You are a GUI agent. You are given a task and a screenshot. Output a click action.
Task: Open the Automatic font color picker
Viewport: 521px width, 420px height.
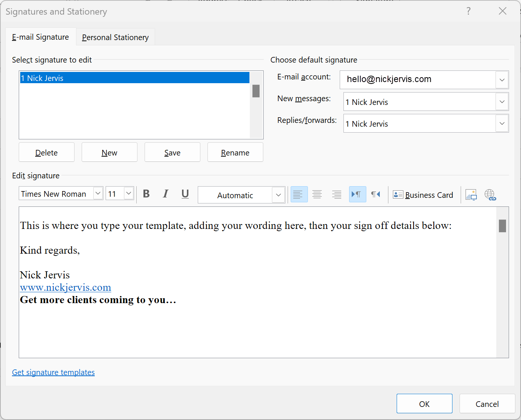click(x=278, y=194)
